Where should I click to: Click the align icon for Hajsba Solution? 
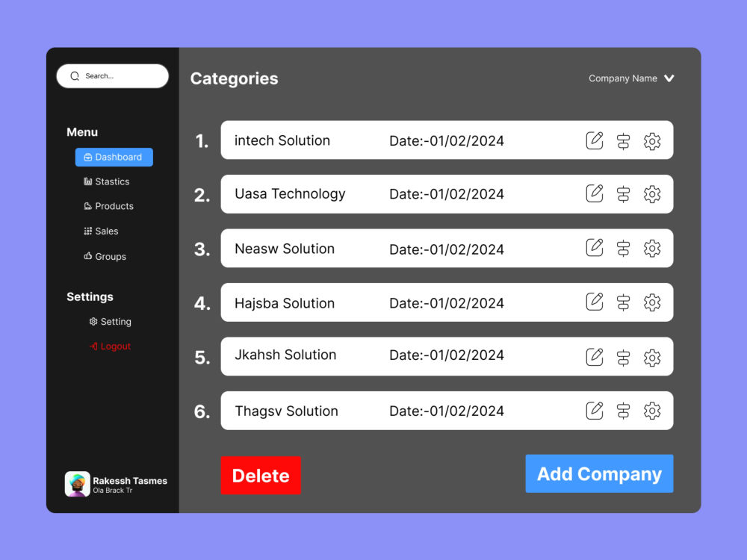(x=623, y=303)
